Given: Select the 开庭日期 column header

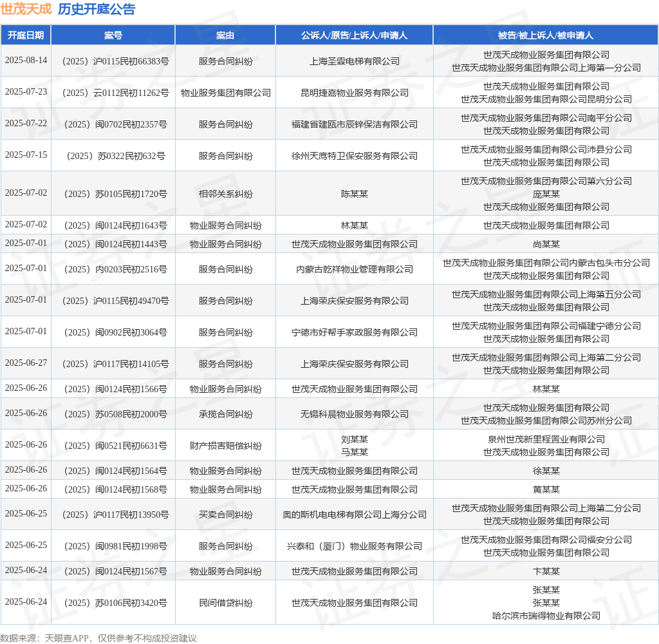Looking at the screenshot, I should click(x=26, y=35).
